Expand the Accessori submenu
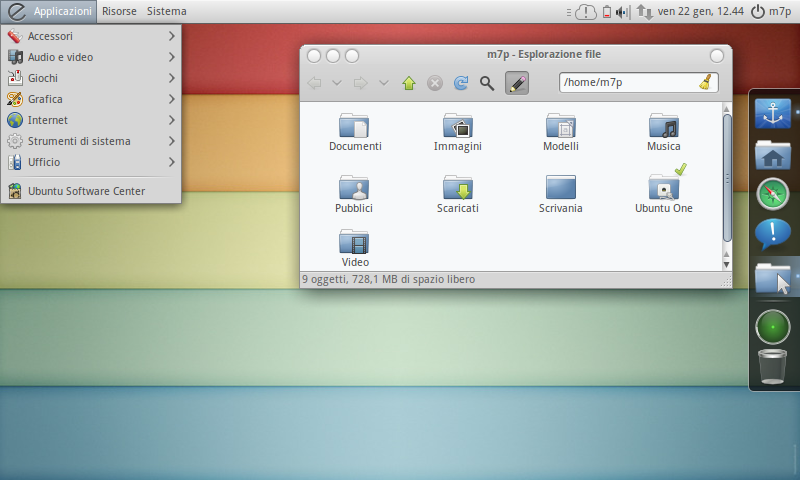Viewport: 800px width, 480px height. click(91, 36)
